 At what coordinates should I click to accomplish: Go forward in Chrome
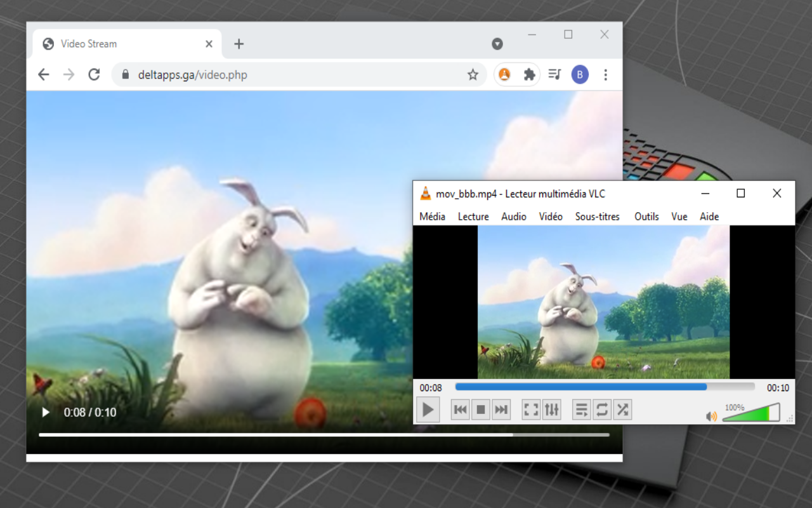click(x=69, y=75)
